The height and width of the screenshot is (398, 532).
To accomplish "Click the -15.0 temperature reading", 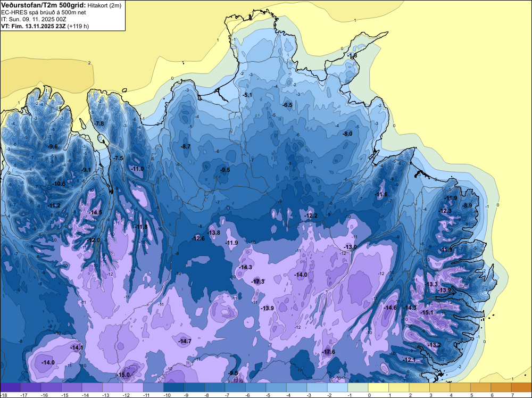I will pyautogui.click(x=123, y=375).
